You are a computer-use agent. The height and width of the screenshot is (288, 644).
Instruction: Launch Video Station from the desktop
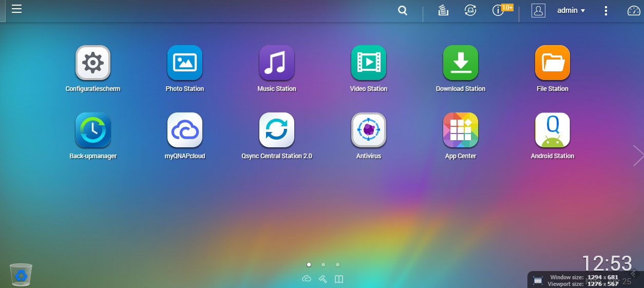tap(369, 63)
